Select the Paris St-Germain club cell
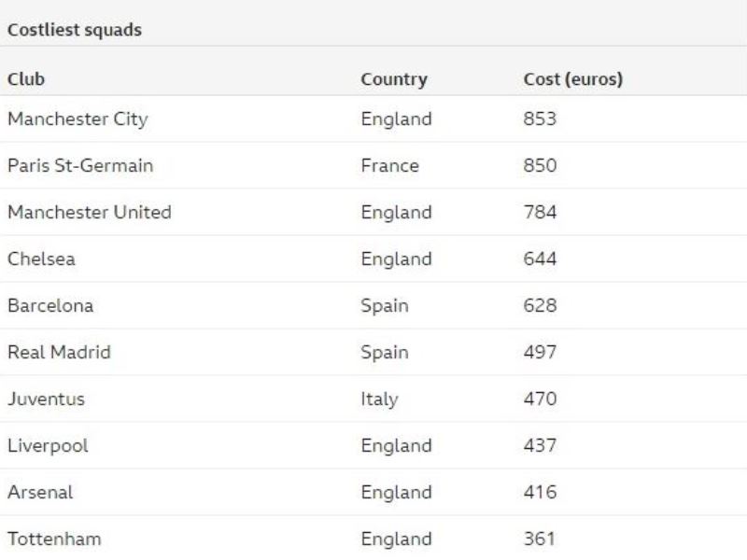Screen dimensions: 747x560 [x=80, y=165]
